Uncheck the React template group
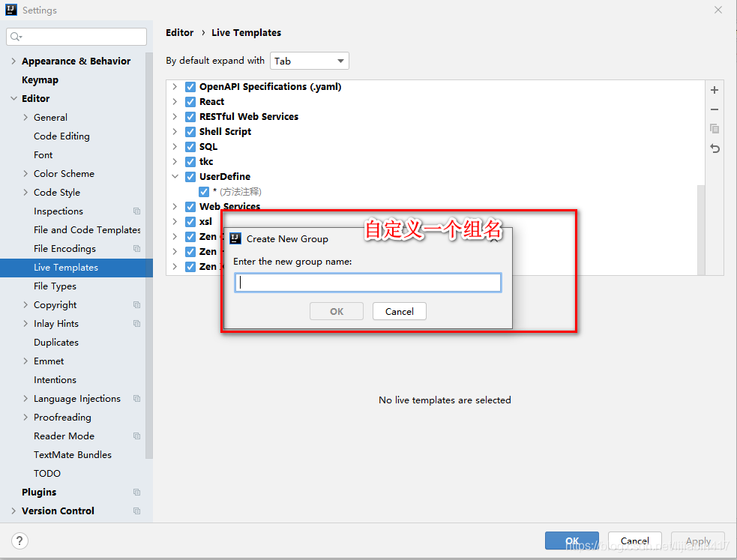Viewport: 737px width, 560px height. pyautogui.click(x=190, y=102)
